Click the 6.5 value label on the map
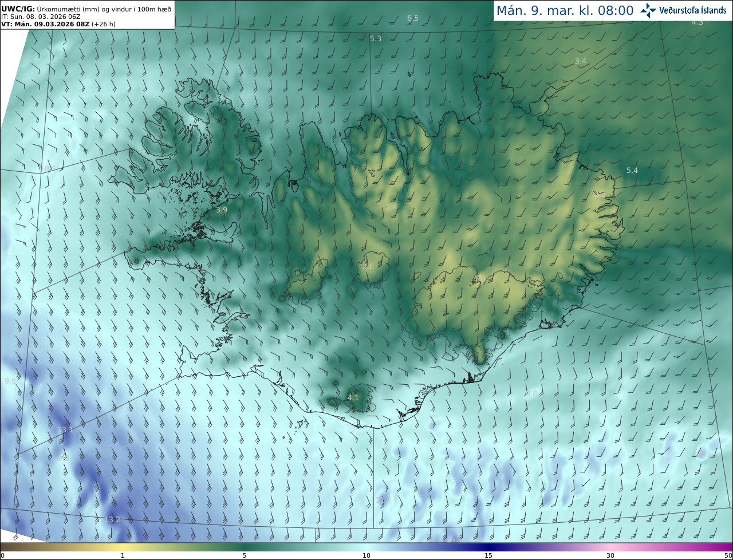 [x=413, y=18]
